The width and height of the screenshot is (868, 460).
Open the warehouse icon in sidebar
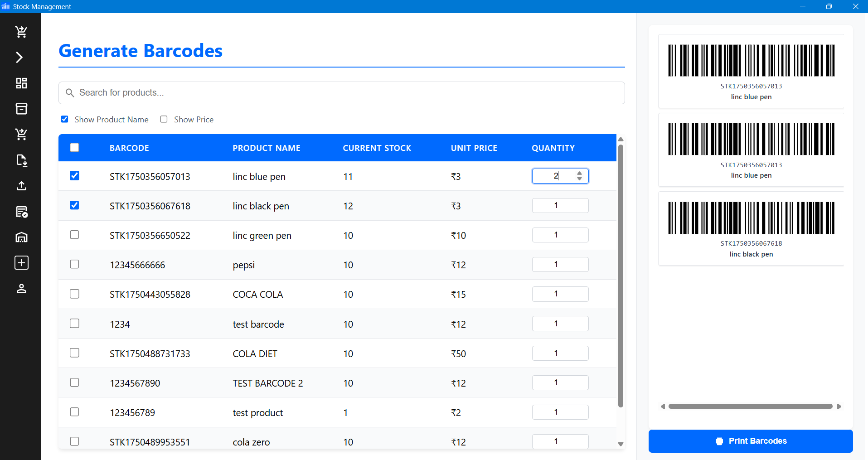(x=21, y=237)
